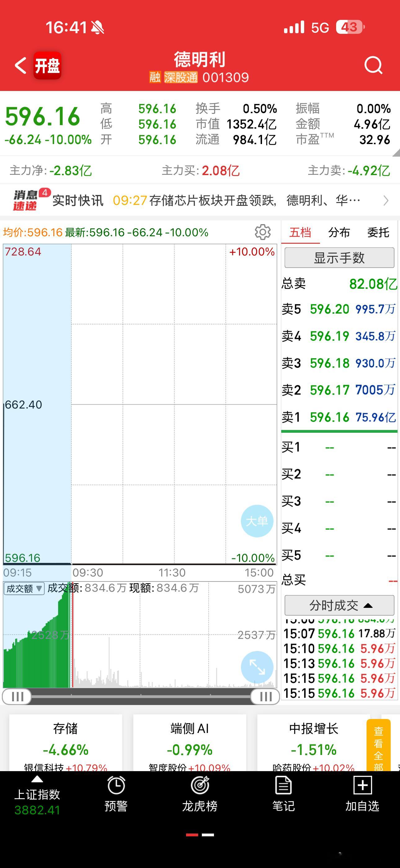Viewport: 400px width, 868px height.
Task: Open 成交额 indicator dropdown
Action: (24, 588)
